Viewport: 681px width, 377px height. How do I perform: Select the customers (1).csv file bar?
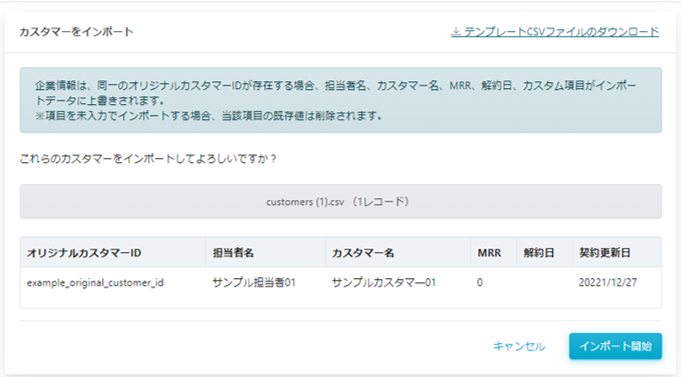(x=340, y=202)
